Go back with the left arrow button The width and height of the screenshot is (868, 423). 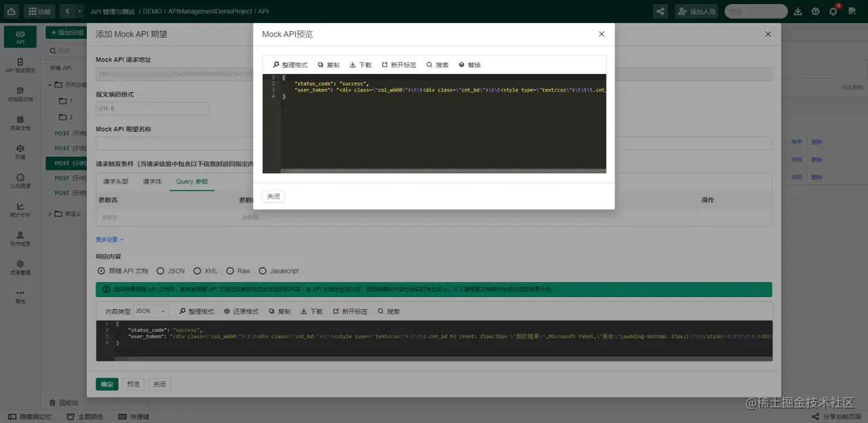tap(67, 11)
